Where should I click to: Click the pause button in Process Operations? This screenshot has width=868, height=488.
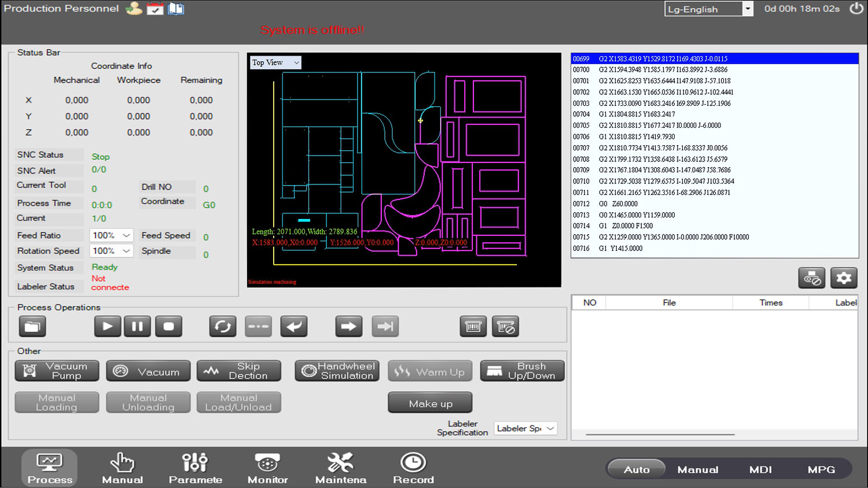(x=137, y=327)
